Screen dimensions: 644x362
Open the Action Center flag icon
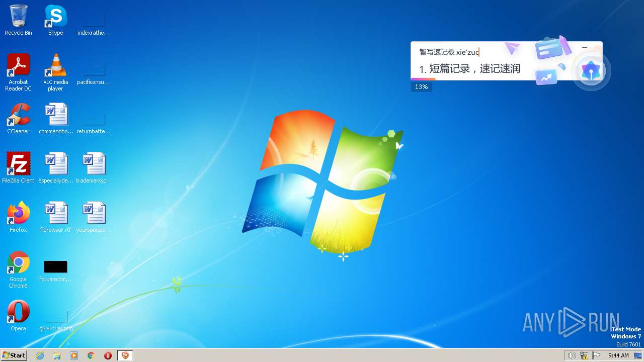(x=596, y=355)
